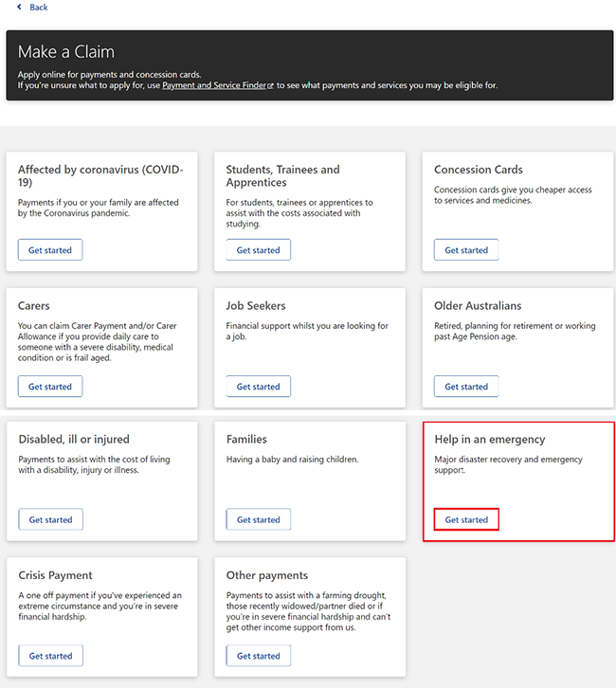The image size is (616, 688).
Task: Start a Carers claim
Action: pos(50,386)
